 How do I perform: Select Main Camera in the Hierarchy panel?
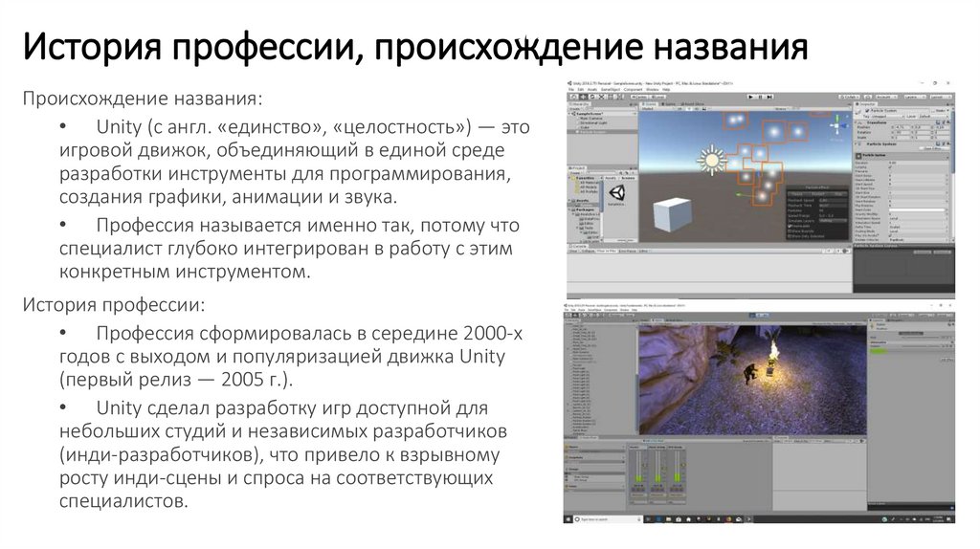pyautogui.click(x=591, y=118)
